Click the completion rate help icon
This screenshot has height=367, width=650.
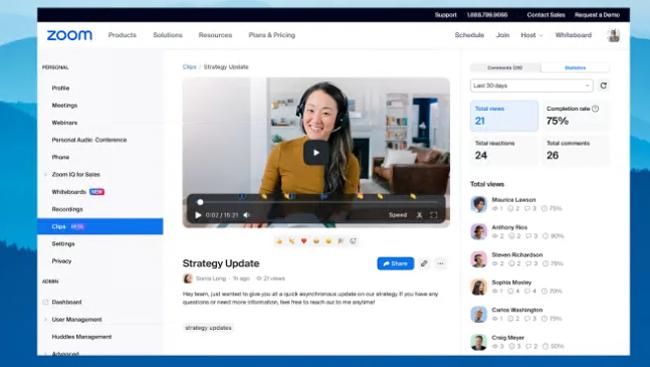595,109
